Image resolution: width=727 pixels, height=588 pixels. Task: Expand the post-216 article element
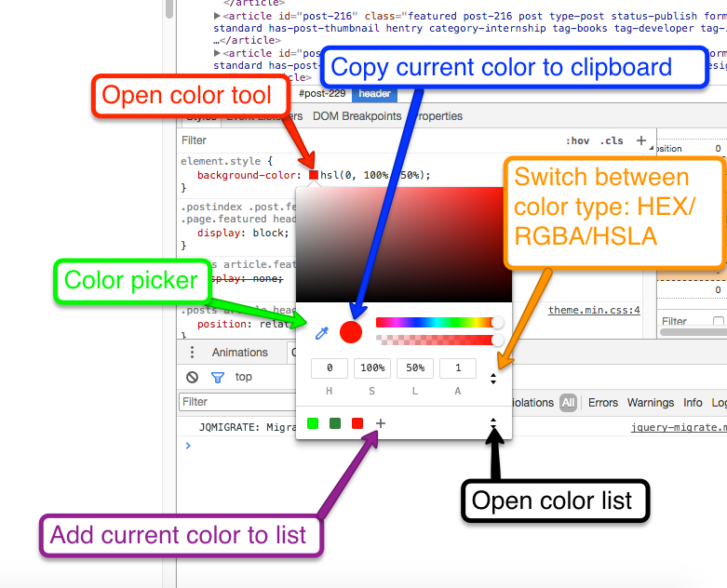click(217, 16)
